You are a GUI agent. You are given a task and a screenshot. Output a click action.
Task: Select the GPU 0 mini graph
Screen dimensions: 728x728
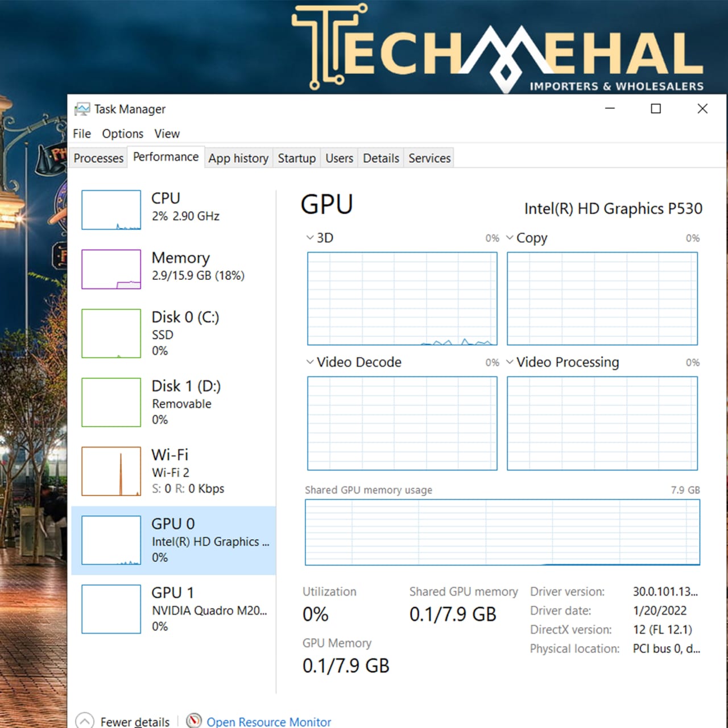(111, 540)
